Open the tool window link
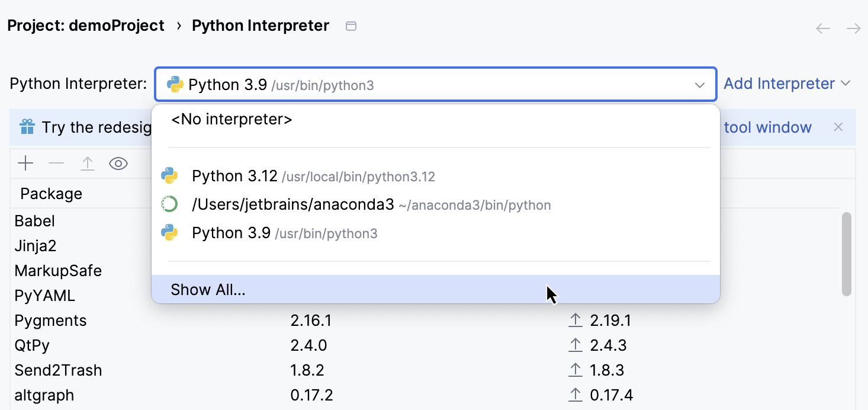Screen dimensions: 868x410 (x=767, y=127)
